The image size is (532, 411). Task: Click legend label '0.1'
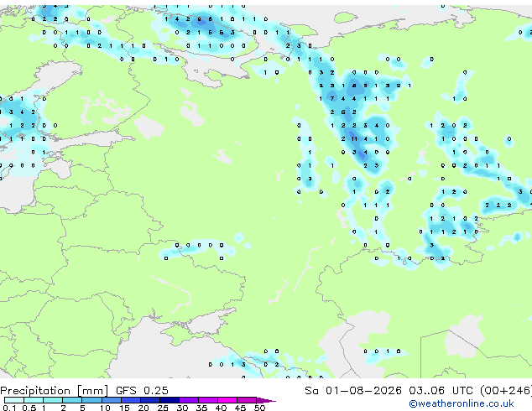pos(9,408)
